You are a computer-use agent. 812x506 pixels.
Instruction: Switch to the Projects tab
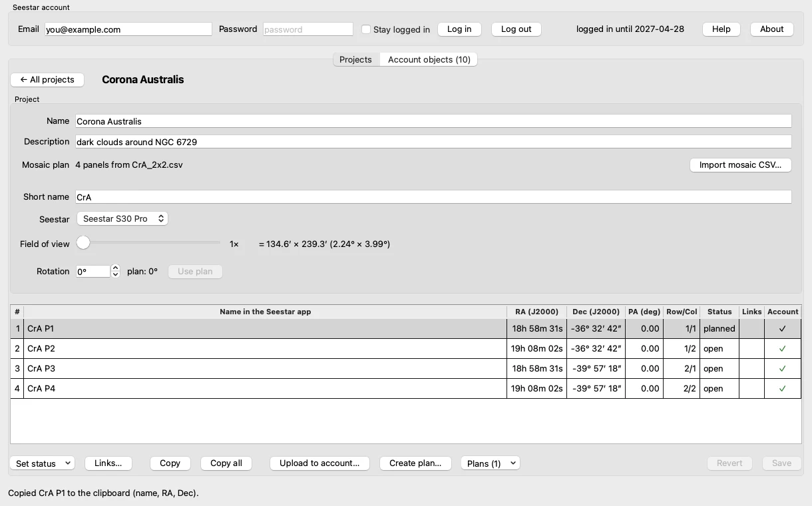pyautogui.click(x=355, y=59)
